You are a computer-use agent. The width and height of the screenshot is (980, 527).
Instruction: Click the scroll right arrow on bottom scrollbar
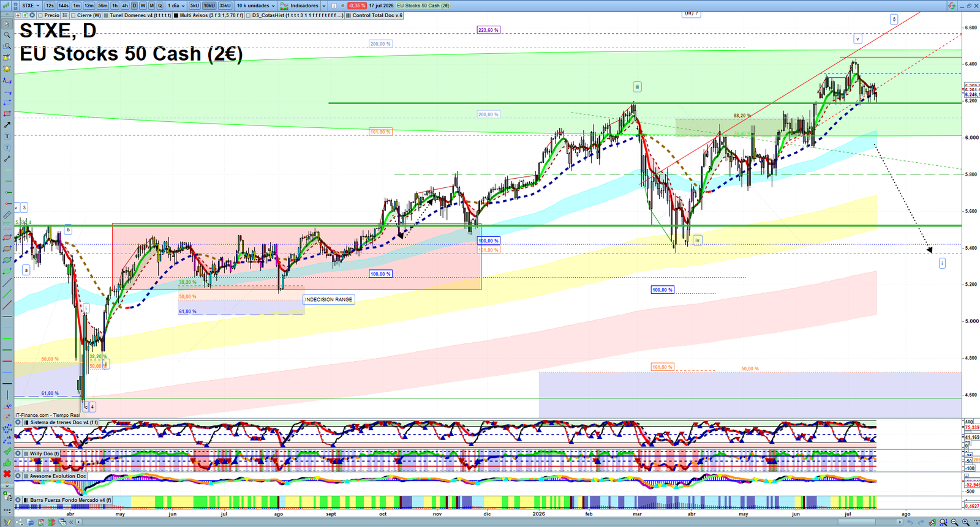(900, 522)
